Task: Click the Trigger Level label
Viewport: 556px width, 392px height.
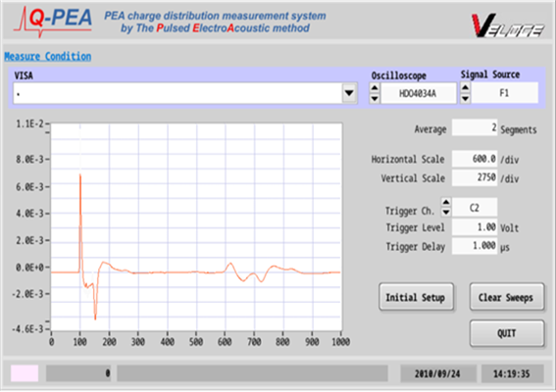Action: [415, 227]
